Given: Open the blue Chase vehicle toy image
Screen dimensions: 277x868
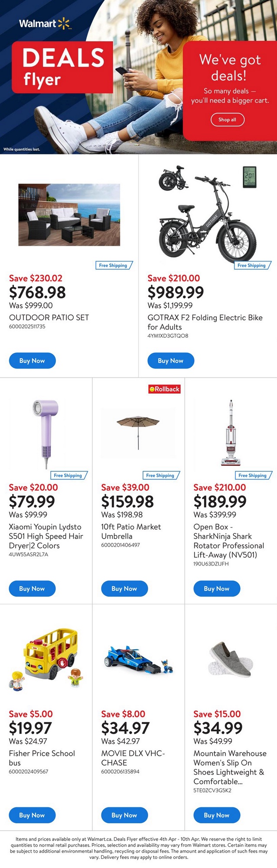Looking at the screenshot, I should tap(138, 660).
